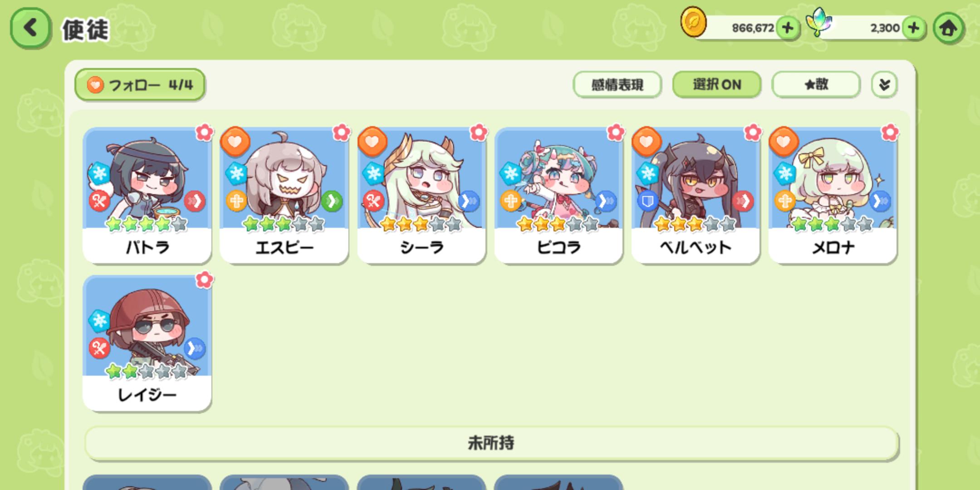
Task: Select the シーラ character card
Action: click(421, 196)
